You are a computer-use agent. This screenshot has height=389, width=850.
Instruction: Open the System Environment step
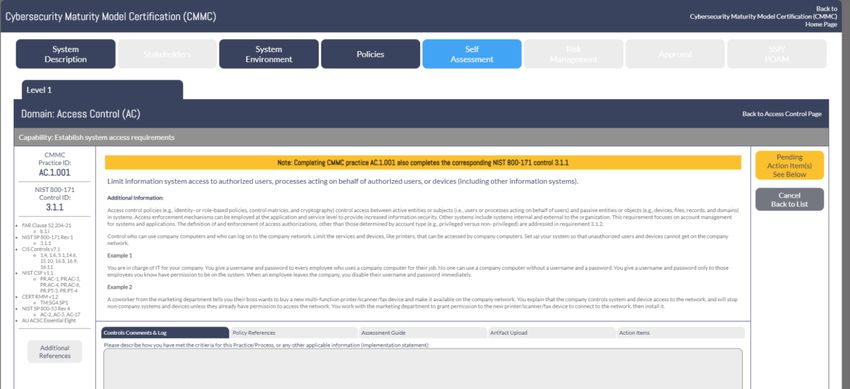269,54
